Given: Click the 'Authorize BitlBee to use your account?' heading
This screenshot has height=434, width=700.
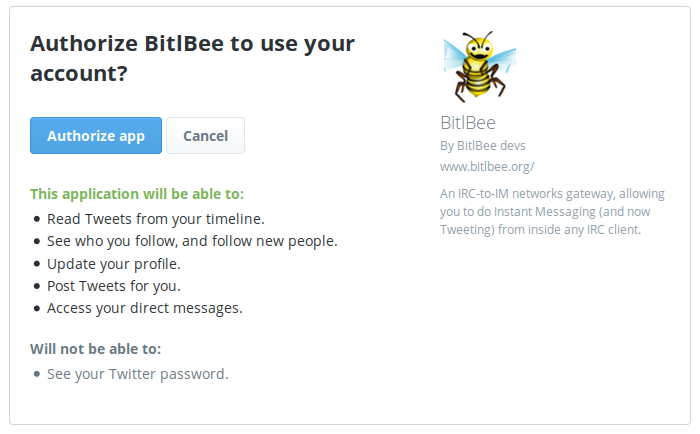Looking at the screenshot, I should [x=193, y=58].
